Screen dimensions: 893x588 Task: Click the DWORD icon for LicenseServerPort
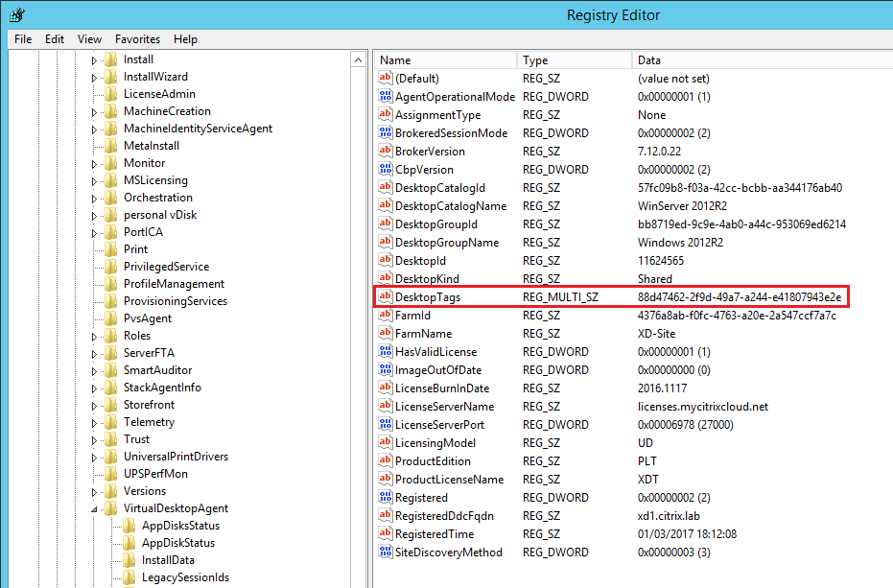pyautogui.click(x=386, y=425)
